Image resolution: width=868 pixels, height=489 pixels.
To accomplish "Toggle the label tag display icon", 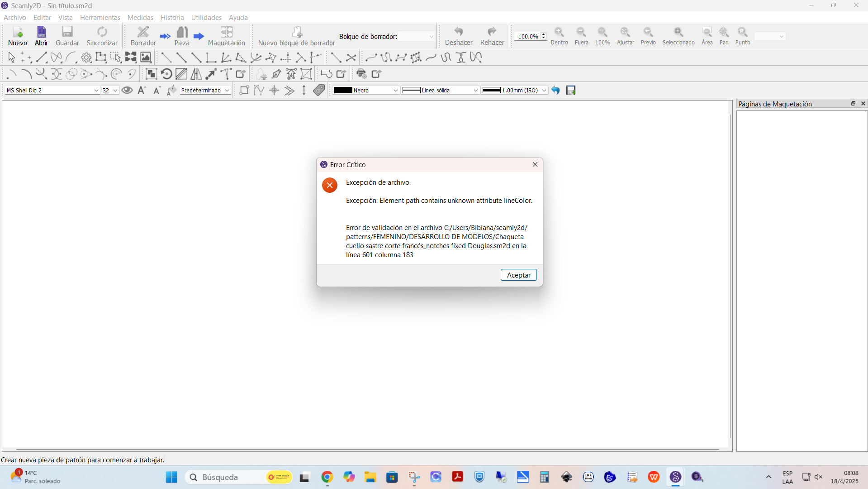I will (x=319, y=90).
